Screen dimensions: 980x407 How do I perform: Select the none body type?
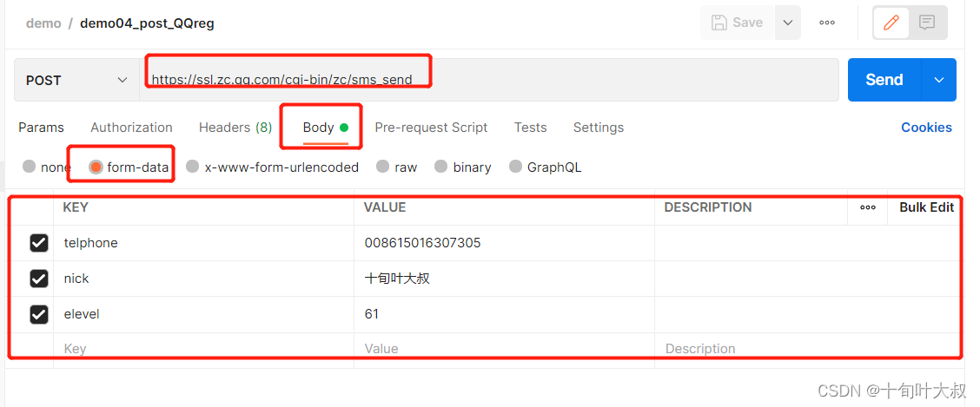[30, 167]
